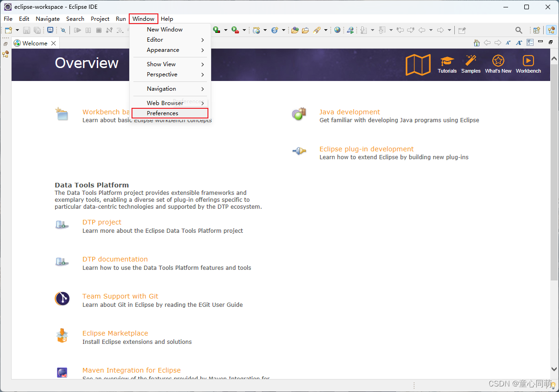The image size is (559, 392).
Task: Click the Back navigation arrow in main toolbar
Action: click(422, 30)
